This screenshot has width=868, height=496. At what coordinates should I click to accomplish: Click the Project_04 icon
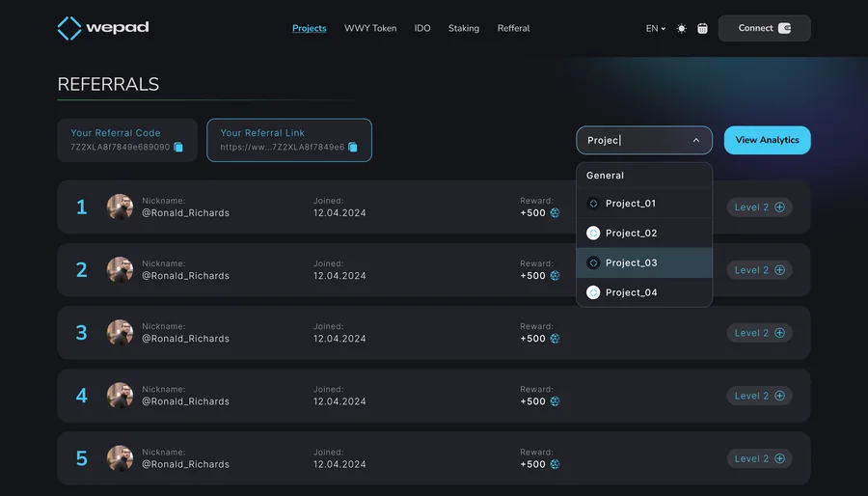pyautogui.click(x=593, y=292)
